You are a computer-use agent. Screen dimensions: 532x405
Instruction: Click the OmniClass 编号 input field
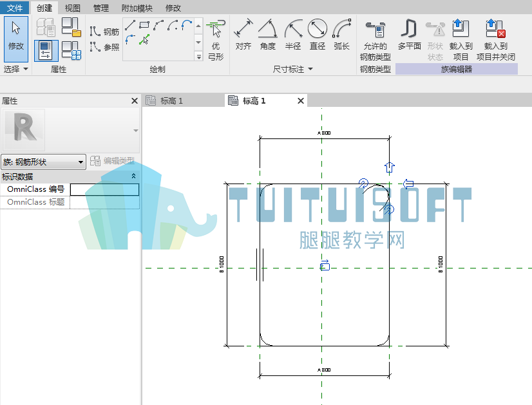click(x=104, y=189)
